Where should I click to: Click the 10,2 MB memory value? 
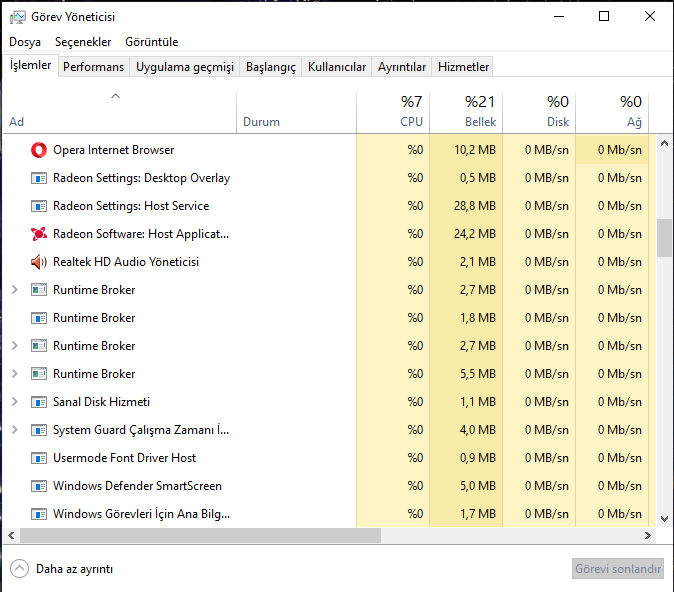pos(475,150)
